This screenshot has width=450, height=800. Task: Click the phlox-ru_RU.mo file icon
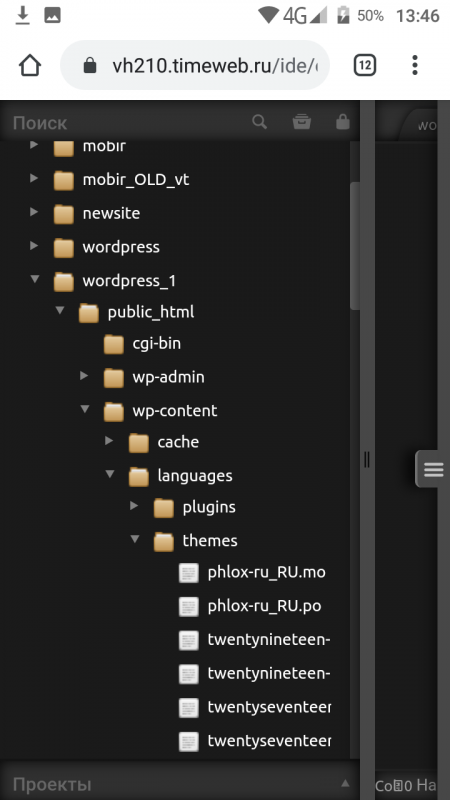188,573
